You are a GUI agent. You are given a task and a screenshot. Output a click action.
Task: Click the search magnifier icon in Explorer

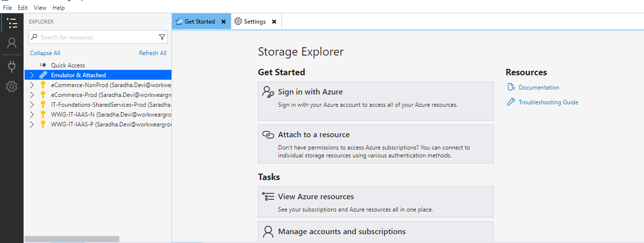click(x=34, y=37)
